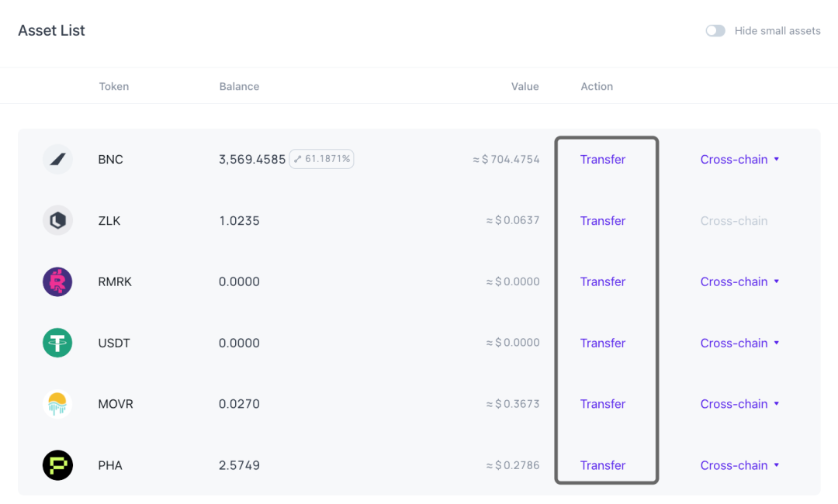Click the green USDT Tether icon
This screenshot has height=504, width=838.
coord(57,343)
